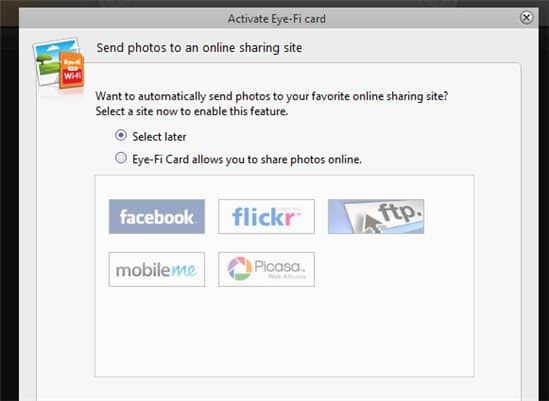Select the FTP upload tile
This screenshot has height=401, width=549.
point(376,216)
